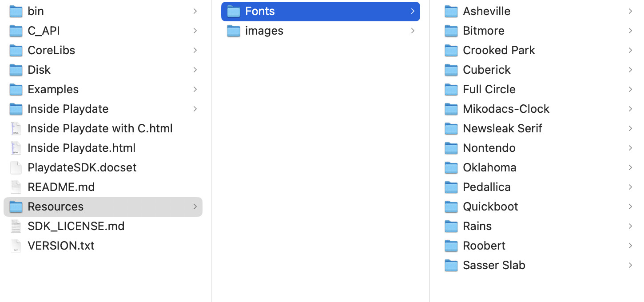644x302 pixels.
Task: Select the Asheville font folder icon
Action: (451, 11)
